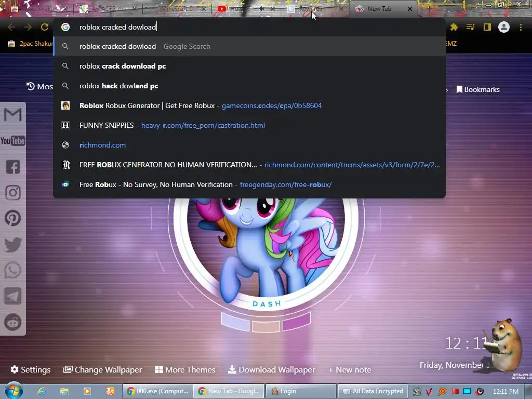Open the 'Roblox Robux Generator' suggestion
532x399 pixels.
pyautogui.click(x=249, y=105)
